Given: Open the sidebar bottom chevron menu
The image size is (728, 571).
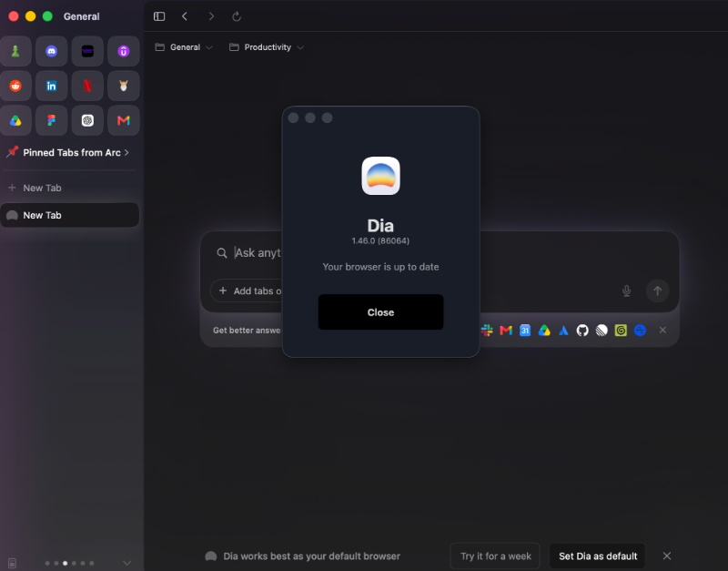Looking at the screenshot, I should pyautogui.click(x=126, y=563).
